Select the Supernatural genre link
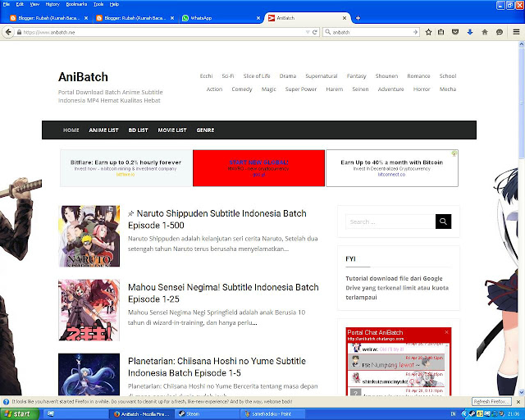The height and width of the screenshot is (420, 525). (x=322, y=76)
